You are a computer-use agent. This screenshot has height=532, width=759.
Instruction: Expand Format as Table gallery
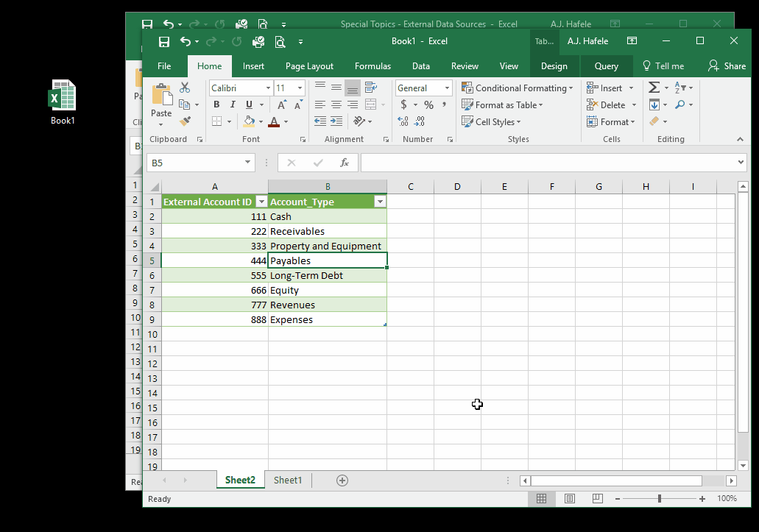[x=502, y=105]
